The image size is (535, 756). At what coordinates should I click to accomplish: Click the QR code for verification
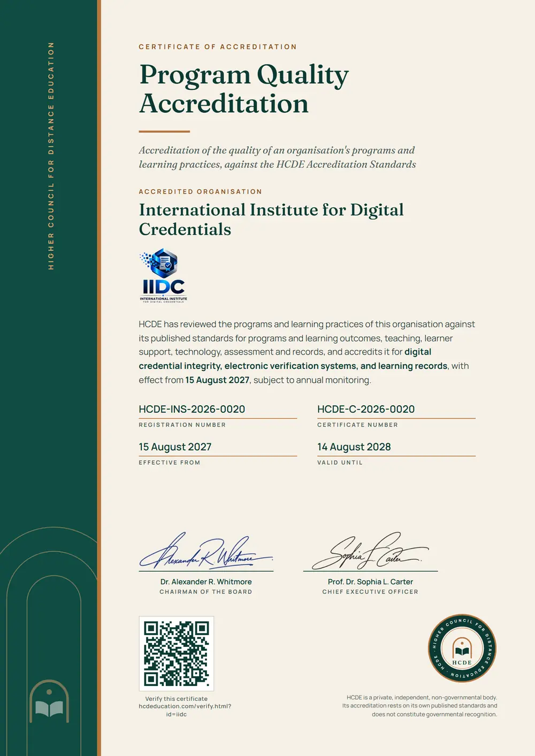pos(177,653)
